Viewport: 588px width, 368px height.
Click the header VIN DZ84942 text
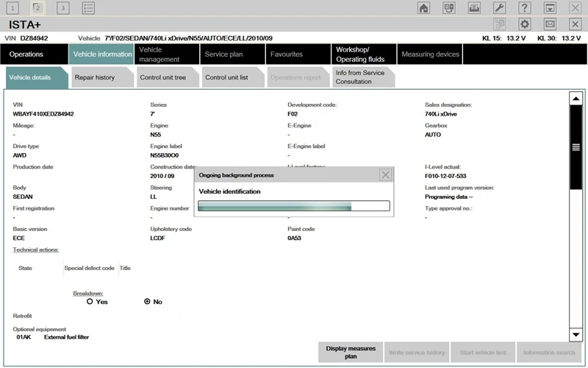click(26, 38)
